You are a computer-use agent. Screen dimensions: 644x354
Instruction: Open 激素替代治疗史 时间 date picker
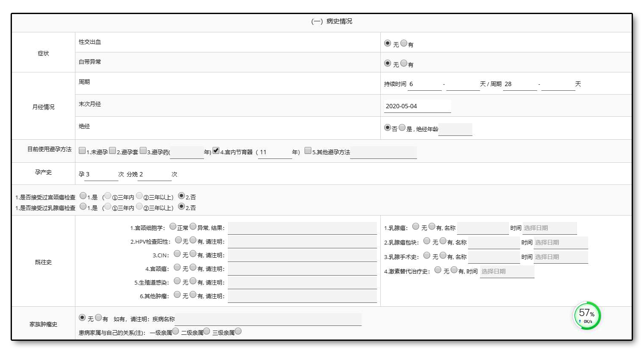pos(507,271)
